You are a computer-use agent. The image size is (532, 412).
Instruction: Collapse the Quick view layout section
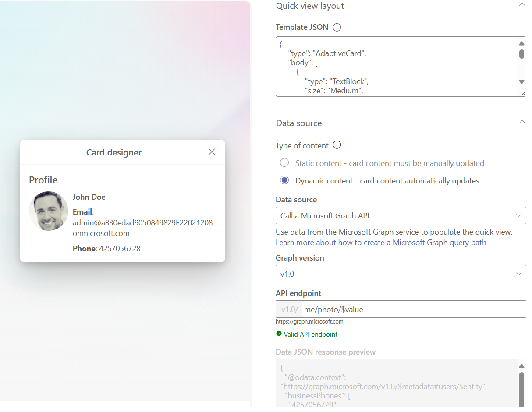click(521, 5)
